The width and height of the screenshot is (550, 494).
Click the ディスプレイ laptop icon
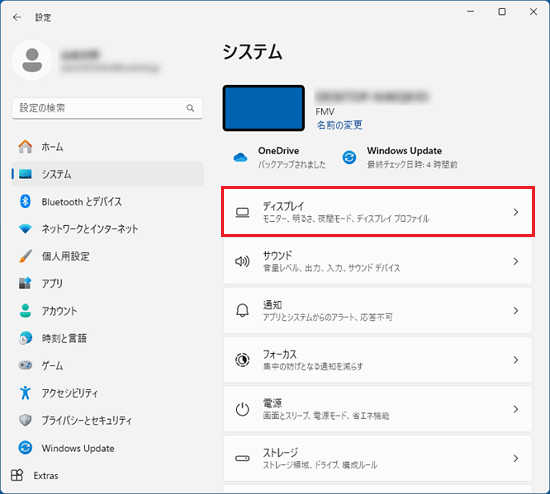point(242,212)
